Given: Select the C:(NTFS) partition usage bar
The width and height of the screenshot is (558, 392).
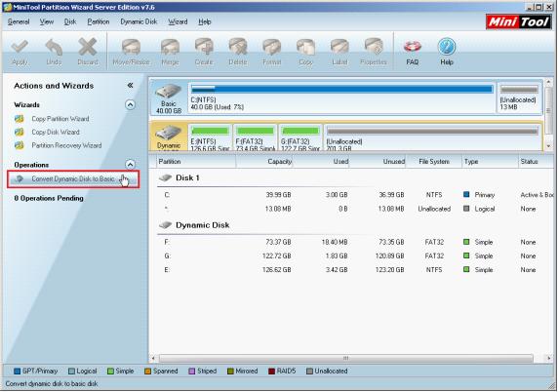Looking at the screenshot, I should click(342, 89).
